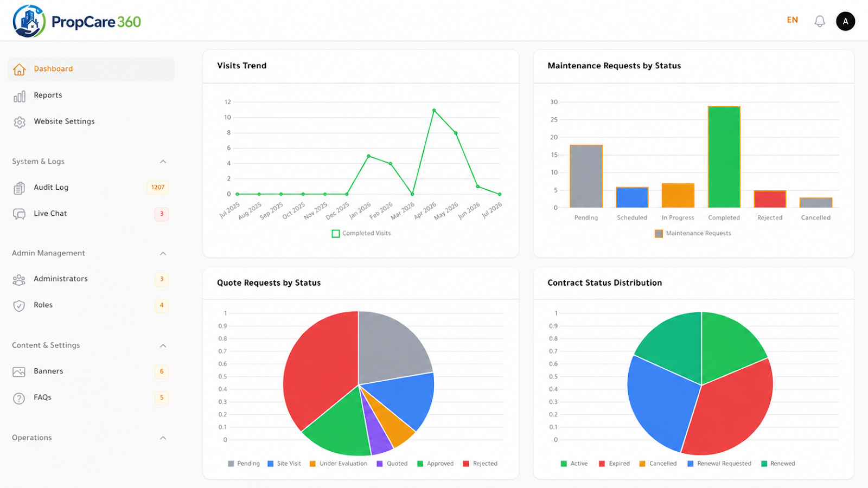This screenshot has width=868, height=488.
Task: Click the Roles shield icon
Action: [19, 305]
